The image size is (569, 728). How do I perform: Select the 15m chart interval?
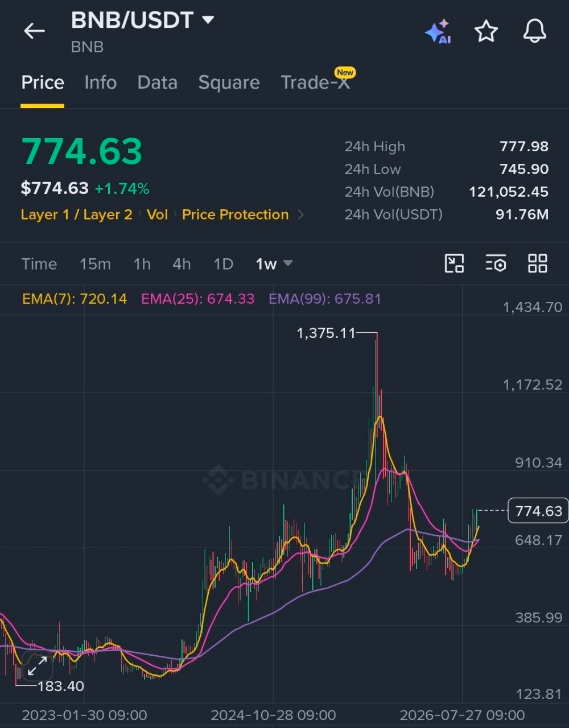point(95,264)
